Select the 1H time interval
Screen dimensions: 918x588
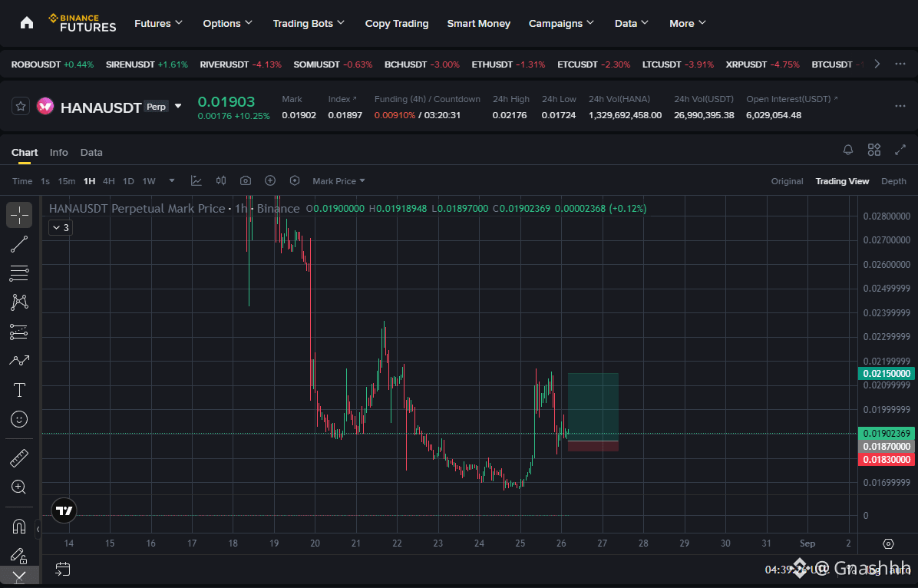pyautogui.click(x=89, y=181)
